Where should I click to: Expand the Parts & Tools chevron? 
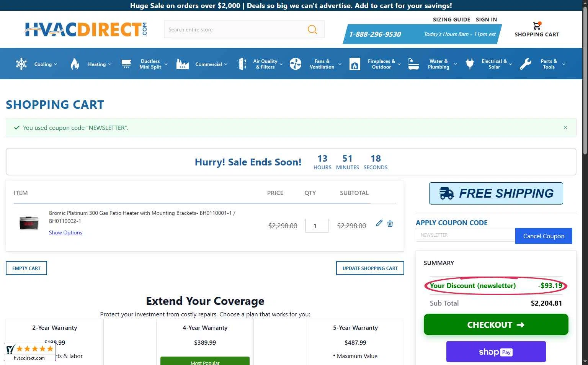(x=563, y=64)
